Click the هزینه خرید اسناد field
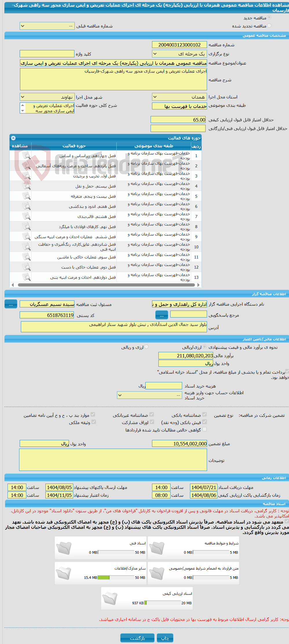The width and height of the screenshot is (289, 644). [x=164, y=386]
